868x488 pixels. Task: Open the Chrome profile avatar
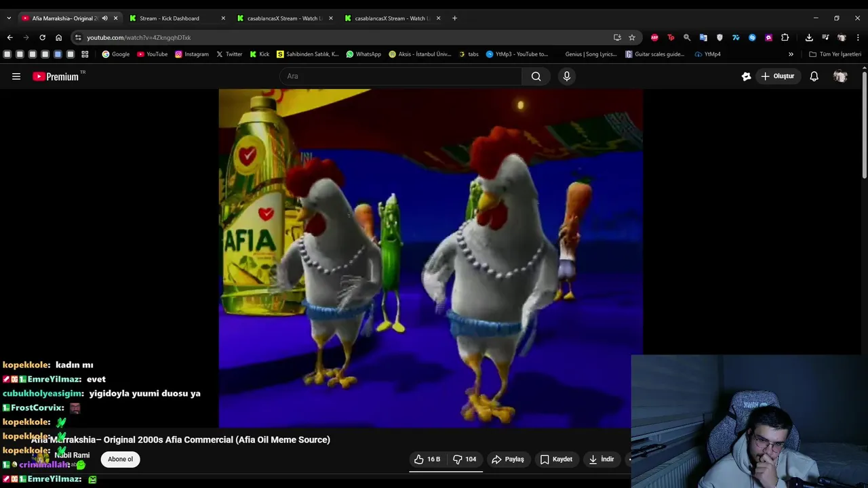coord(842,37)
